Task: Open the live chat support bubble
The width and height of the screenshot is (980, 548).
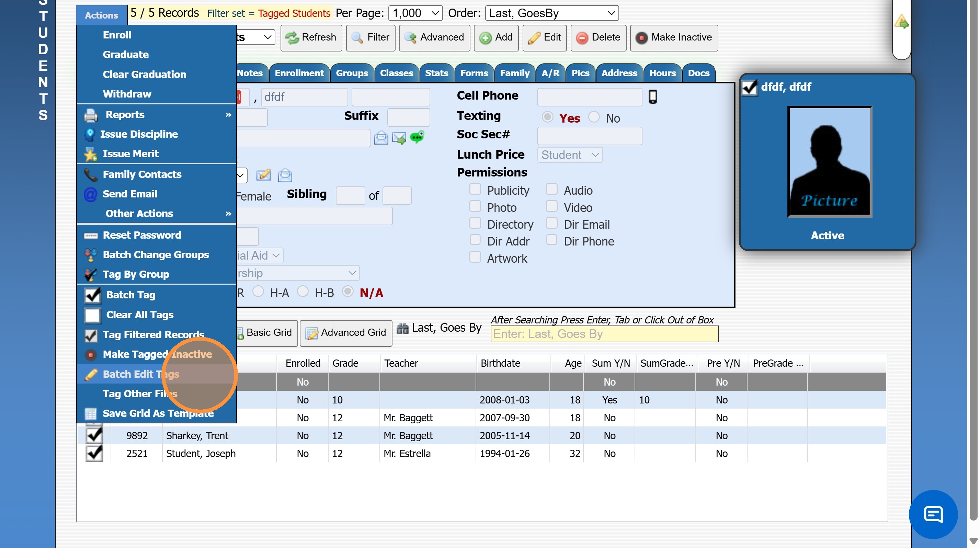Action: 933,514
